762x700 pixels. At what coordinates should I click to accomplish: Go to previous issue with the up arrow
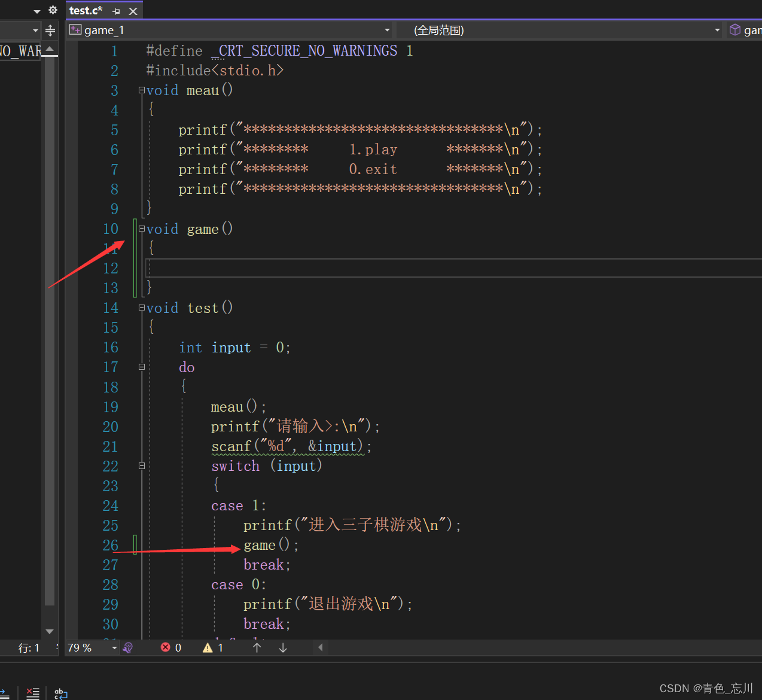click(257, 648)
